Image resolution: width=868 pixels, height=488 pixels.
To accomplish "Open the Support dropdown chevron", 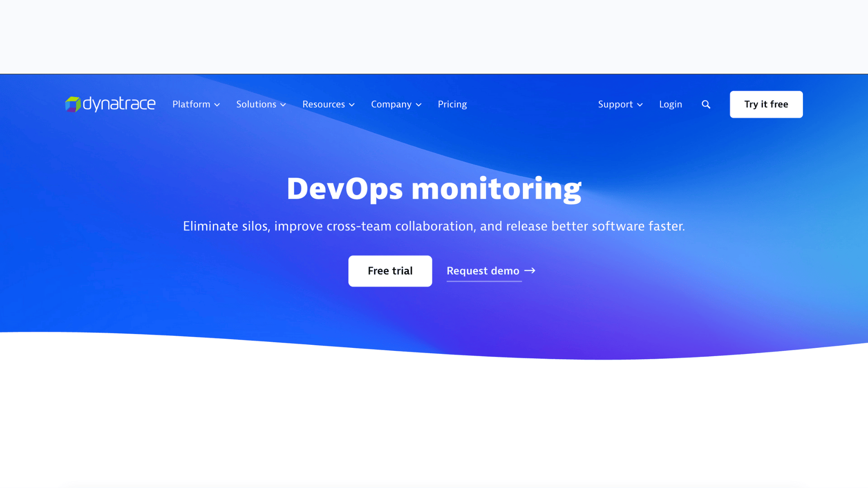I will coord(640,105).
